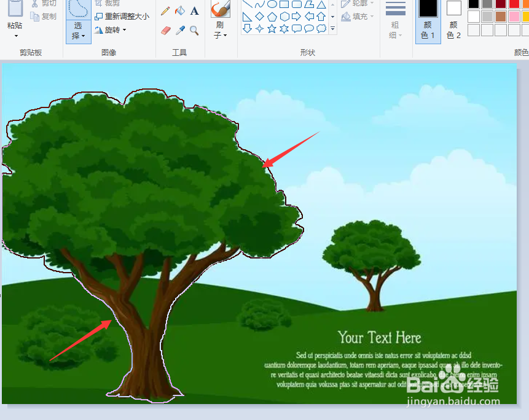Choose the six-point star shape
Viewport: 529px width, 420px height.
coord(284,29)
